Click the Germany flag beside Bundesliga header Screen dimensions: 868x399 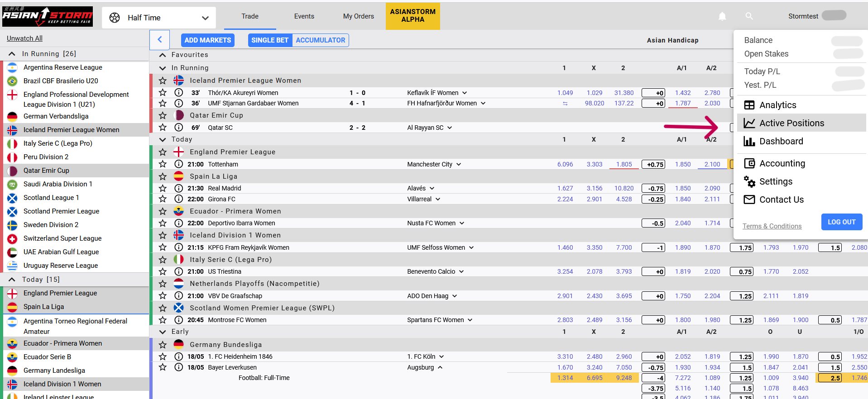click(x=179, y=345)
